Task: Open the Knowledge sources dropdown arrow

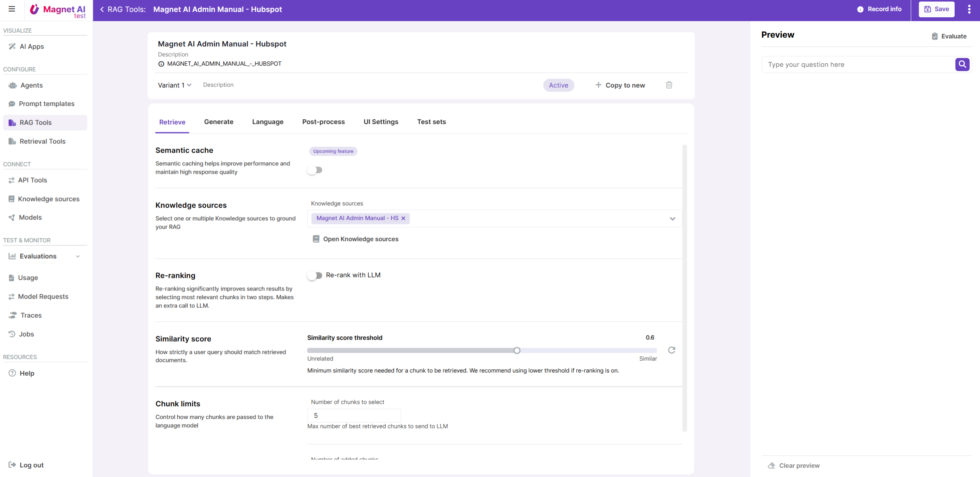Action: pyautogui.click(x=672, y=219)
